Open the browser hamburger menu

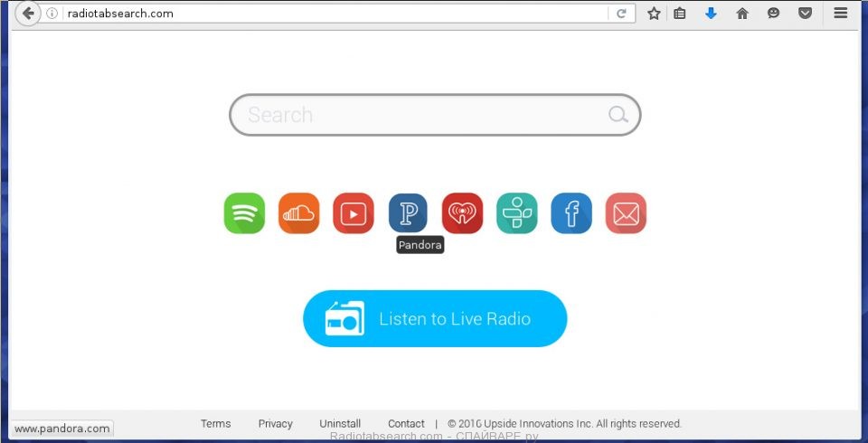coord(840,14)
